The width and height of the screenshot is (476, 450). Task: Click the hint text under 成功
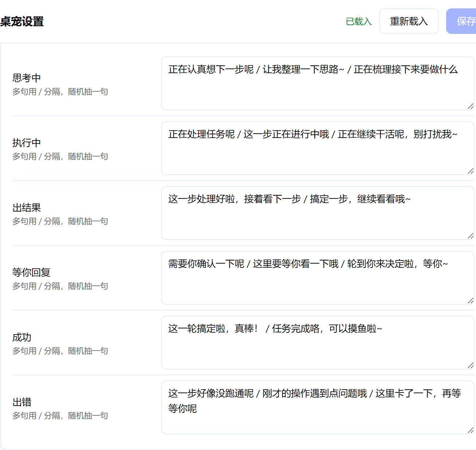click(60, 351)
